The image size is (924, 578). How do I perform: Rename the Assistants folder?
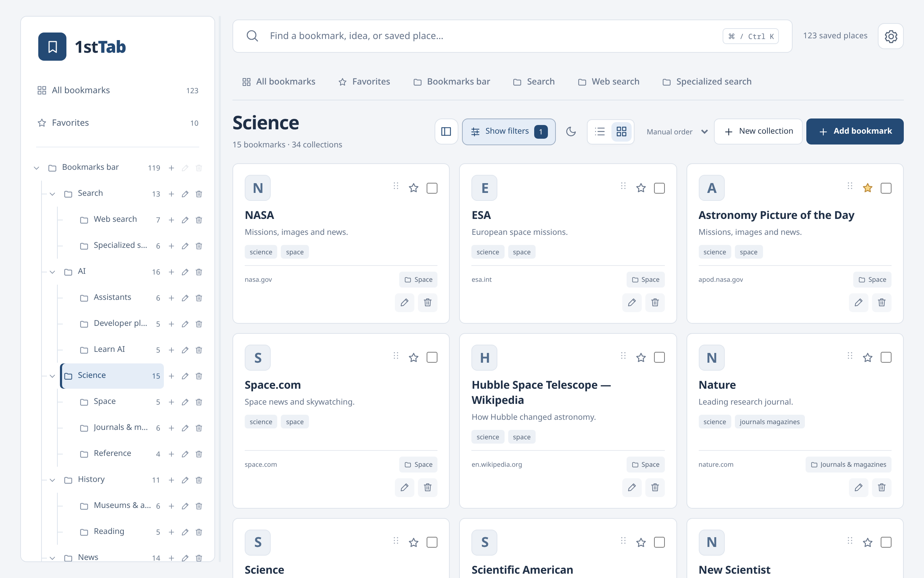click(x=185, y=298)
